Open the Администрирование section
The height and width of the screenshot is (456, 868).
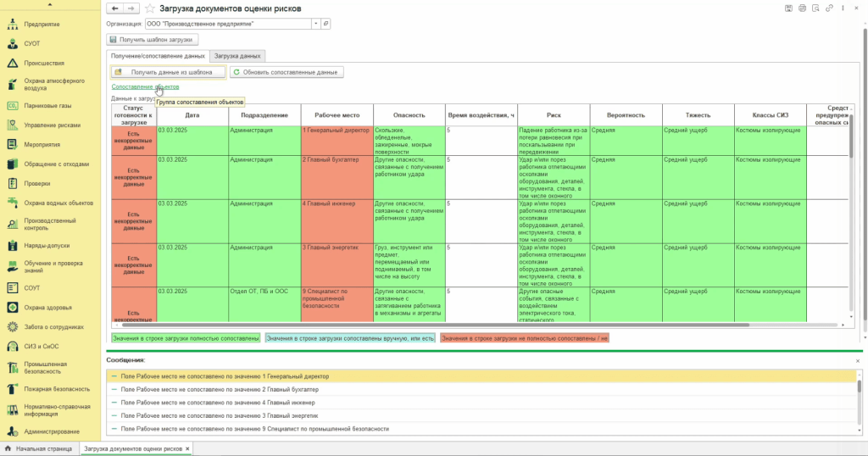[x=52, y=431]
